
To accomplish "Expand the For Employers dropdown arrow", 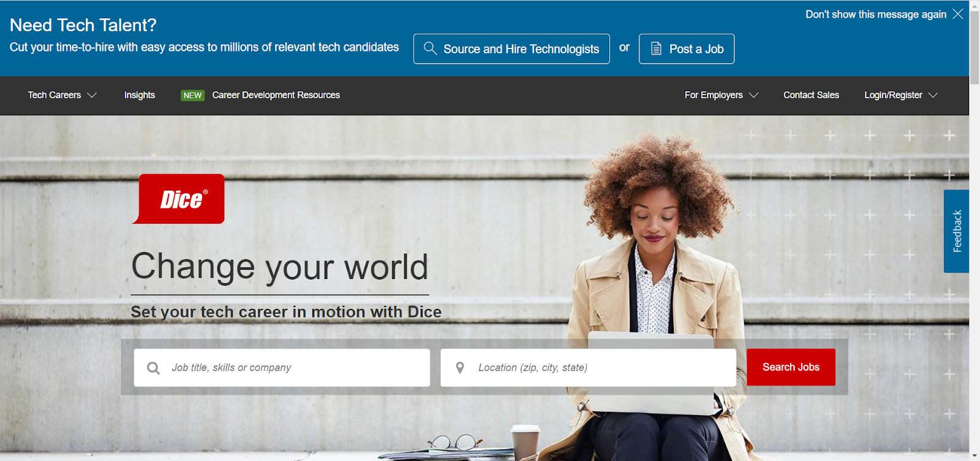I will click(x=754, y=95).
